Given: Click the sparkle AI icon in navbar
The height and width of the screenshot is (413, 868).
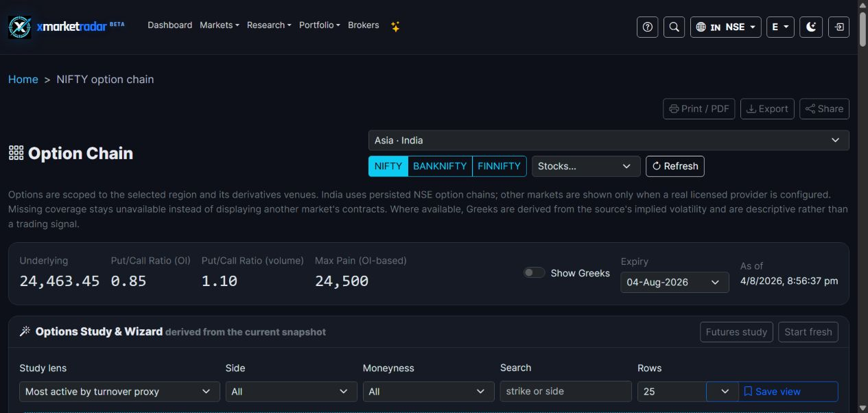Looking at the screenshot, I should (395, 26).
